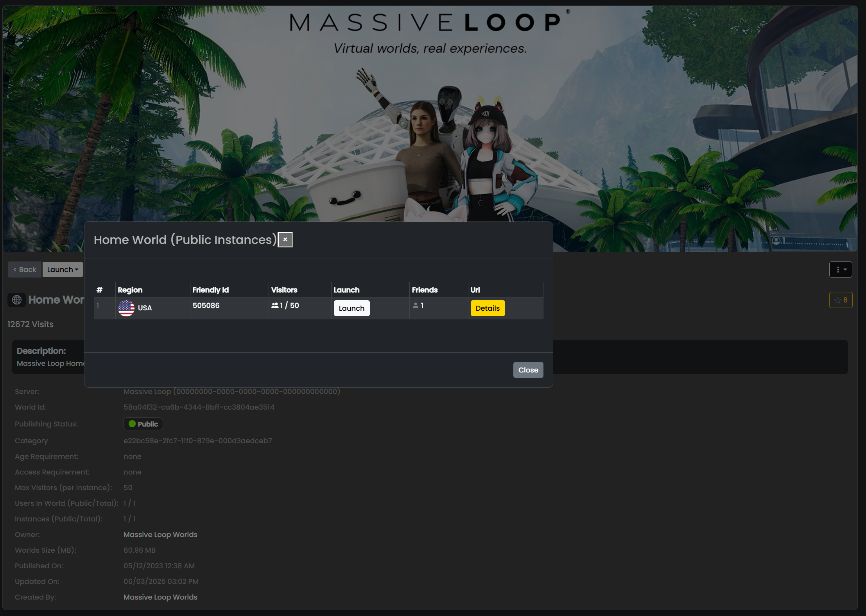Launch the USA instance 505086
Image resolution: width=866 pixels, height=616 pixels.
coord(351,308)
